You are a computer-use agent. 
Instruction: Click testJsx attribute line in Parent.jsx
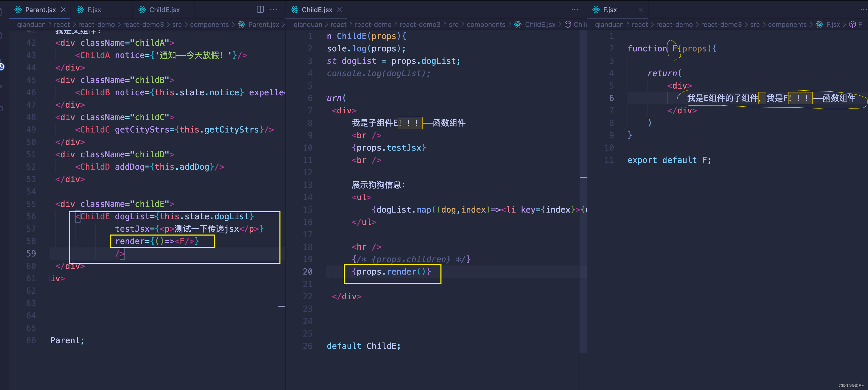[189, 229]
